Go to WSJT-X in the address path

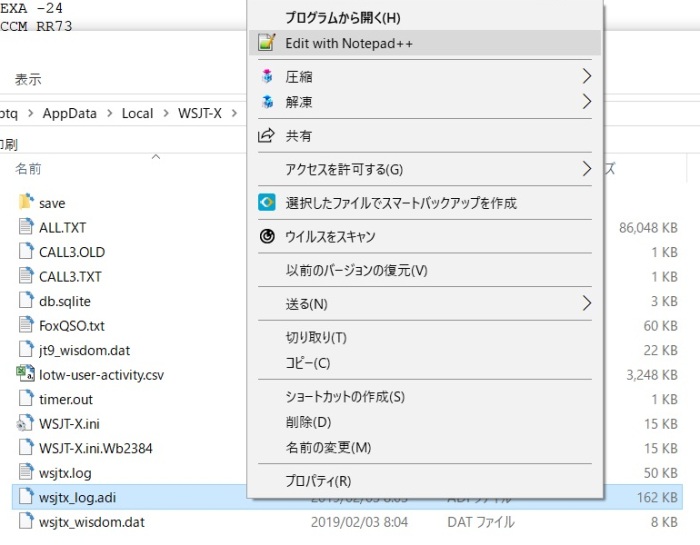pos(200,113)
